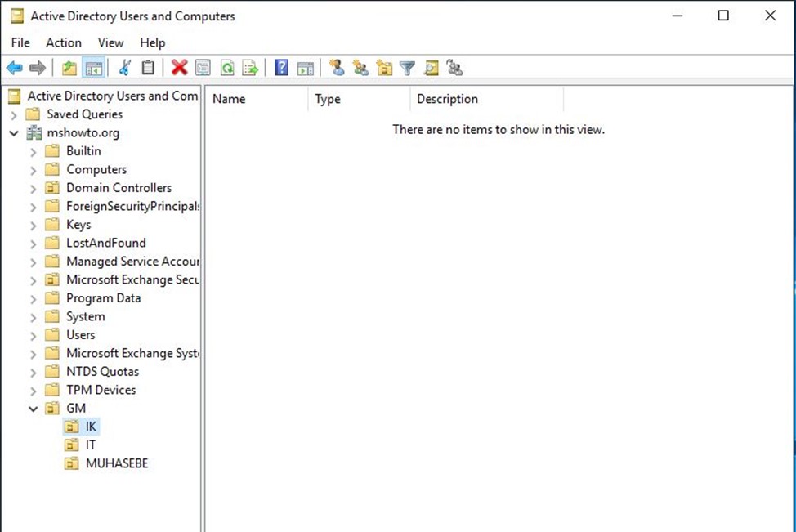This screenshot has height=532, width=796.
Task: Select the Keys folder
Action: point(78,225)
